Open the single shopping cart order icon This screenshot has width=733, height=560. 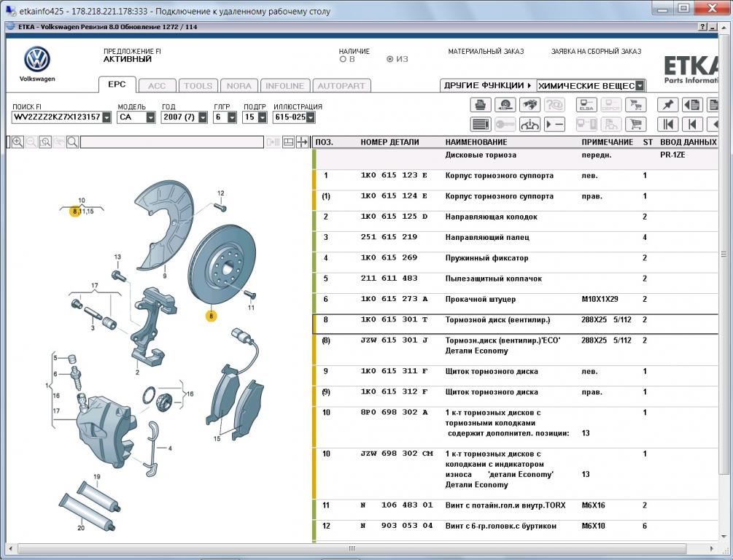(x=635, y=125)
